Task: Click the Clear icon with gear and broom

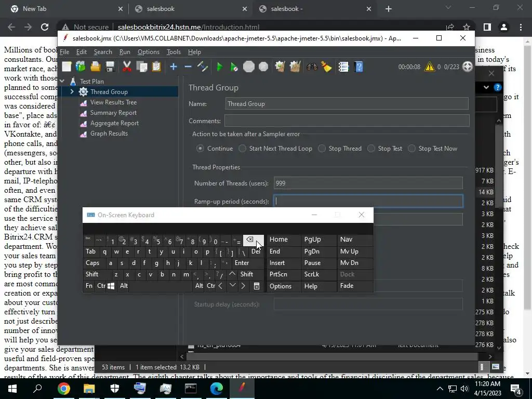Action: (x=280, y=67)
